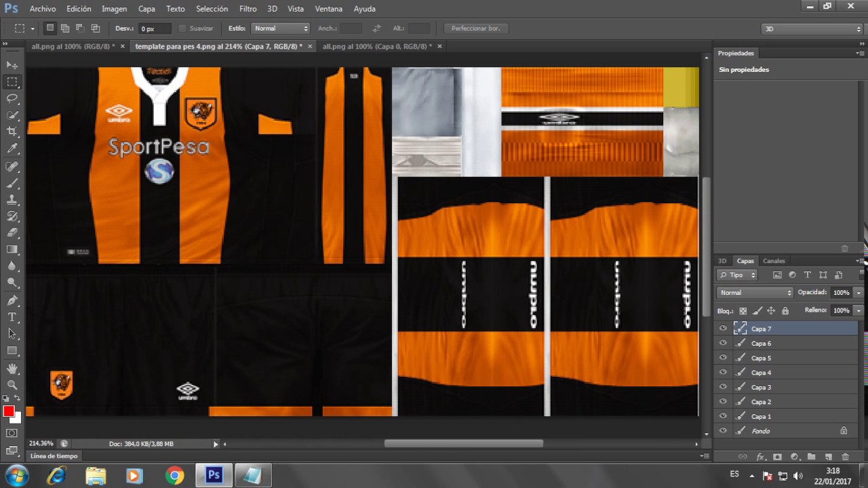Select the Clone Stamp tool
This screenshot has width=868, height=488.
point(12,200)
